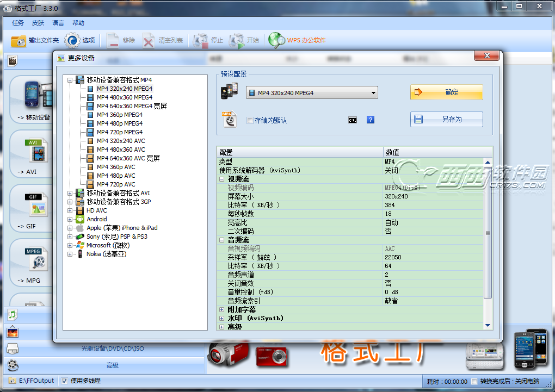
Task: Expand the 移动设备兼容格式 3GP node
Action: [70, 202]
